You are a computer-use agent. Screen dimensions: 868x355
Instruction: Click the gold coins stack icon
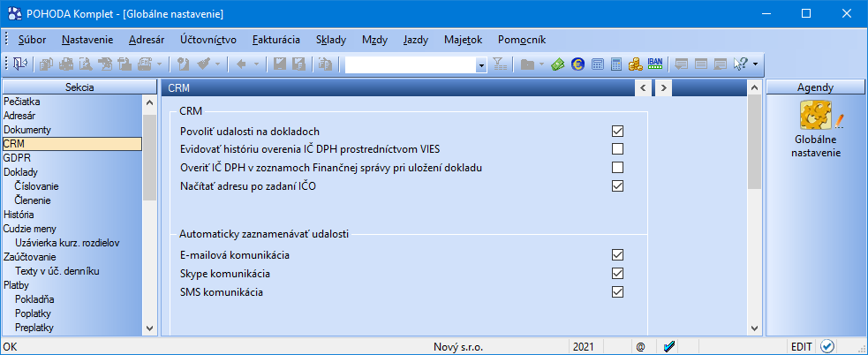(635, 64)
